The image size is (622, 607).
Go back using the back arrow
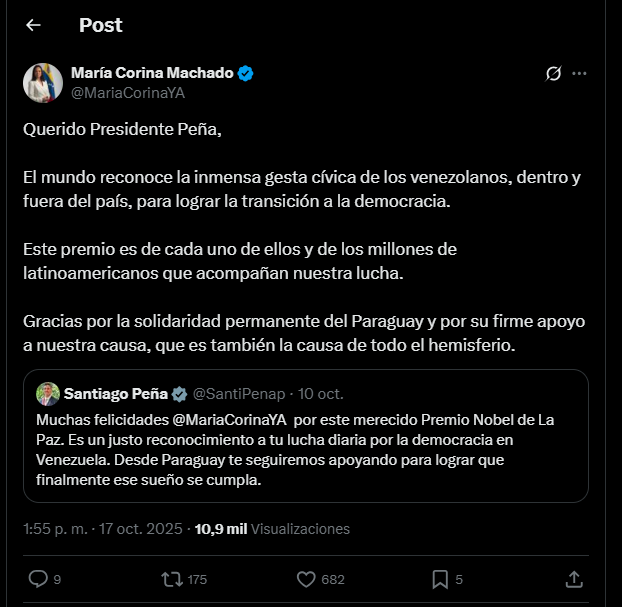33,25
